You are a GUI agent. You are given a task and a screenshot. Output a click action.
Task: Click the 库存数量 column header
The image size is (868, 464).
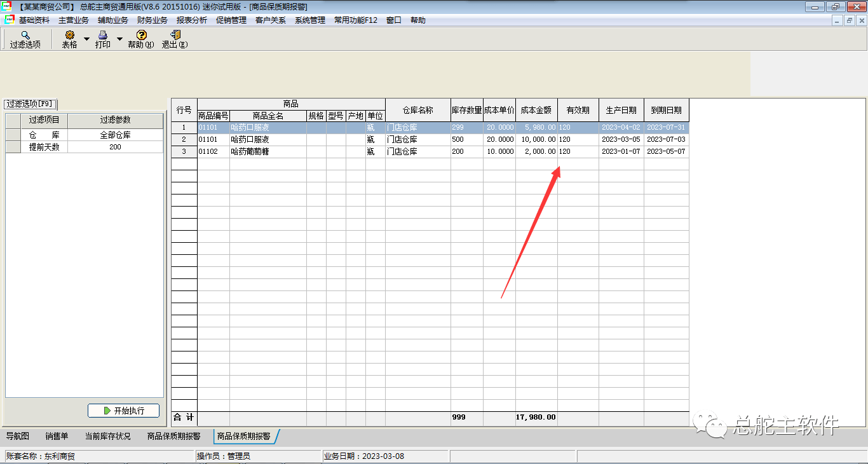click(x=467, y=110)
